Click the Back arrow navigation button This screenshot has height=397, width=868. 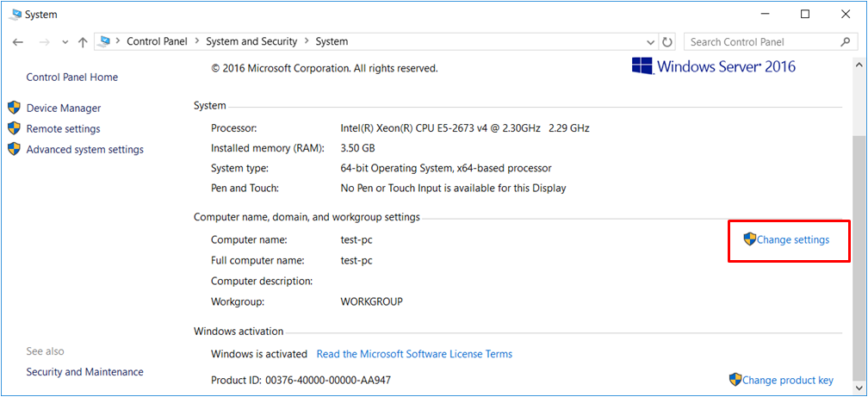(x=18, y=41)
